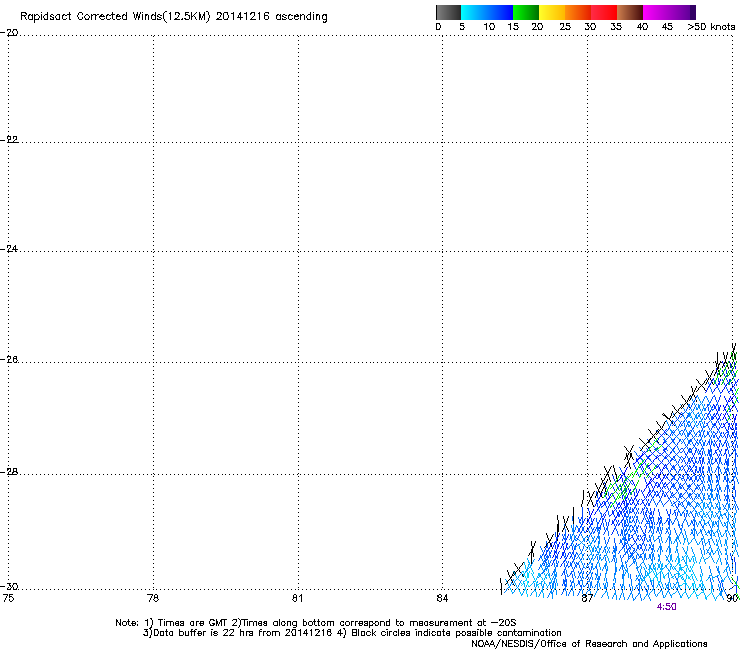Click the '-30' latitude axis label
This screenshot has height=650, width=740.
coord(9,586)
